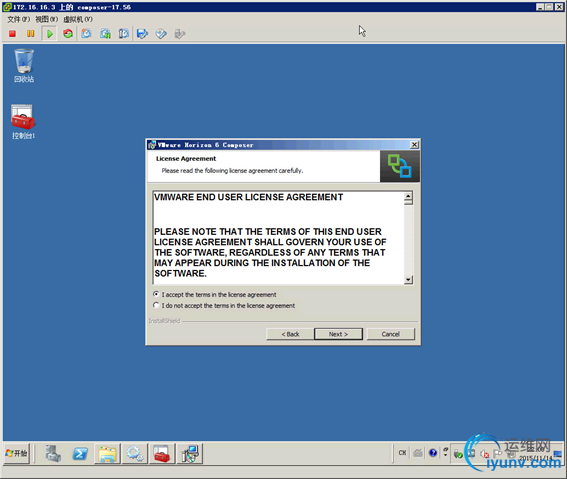
Task: Click the orange Suspend (pause) toolbar icon
Action: (x=31, y=34)
